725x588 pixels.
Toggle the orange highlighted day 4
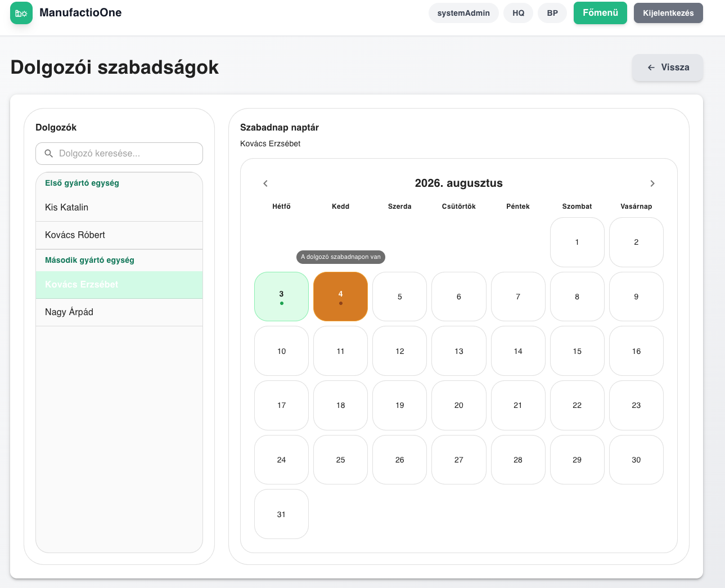(340, 297)
